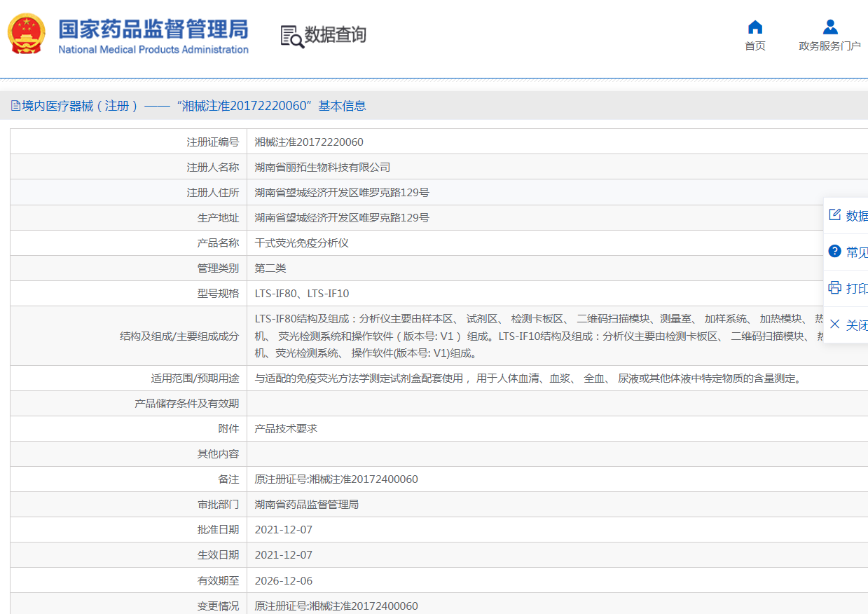Open the 政务服务门户 user icon
This screenshot has width=868, height=614.
point(830,27)
